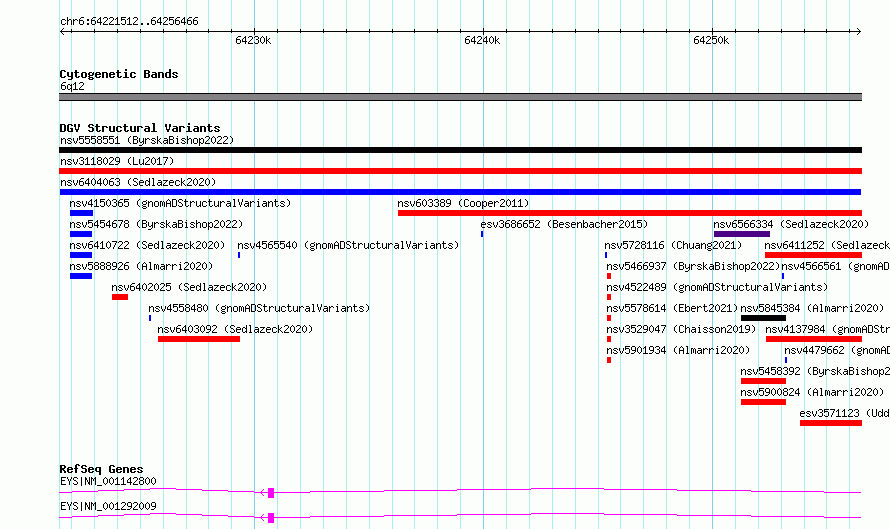Select the nsv5900824 red bar
The image size is (890, 529).
pyautogui.click(x=763, y=402)
